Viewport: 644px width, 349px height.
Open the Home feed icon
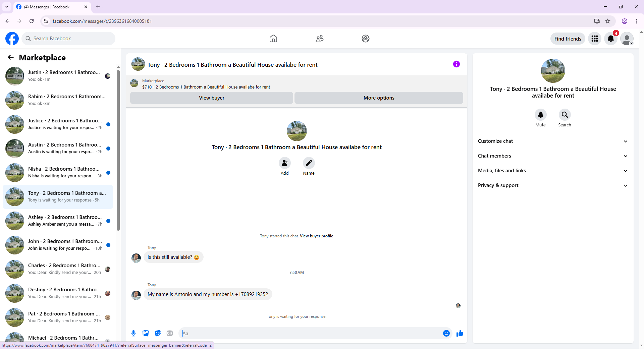click(x=273, y=39)
